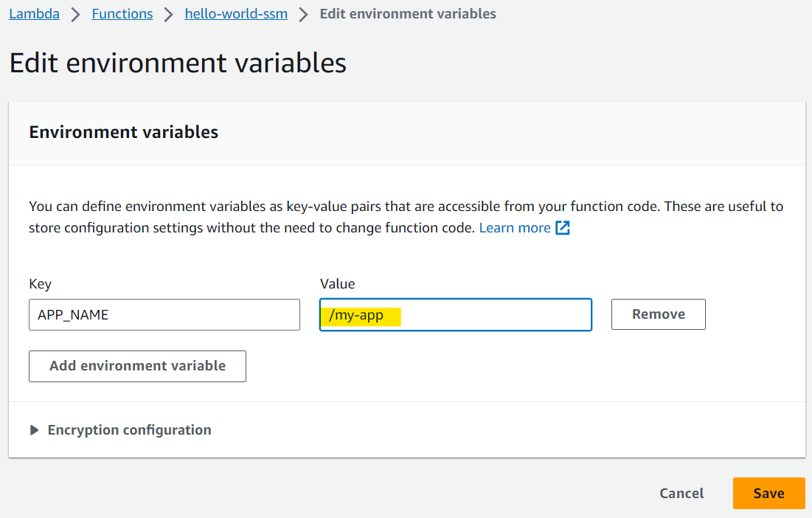Click the Key field containing APP_NAME

coord(164,314)
